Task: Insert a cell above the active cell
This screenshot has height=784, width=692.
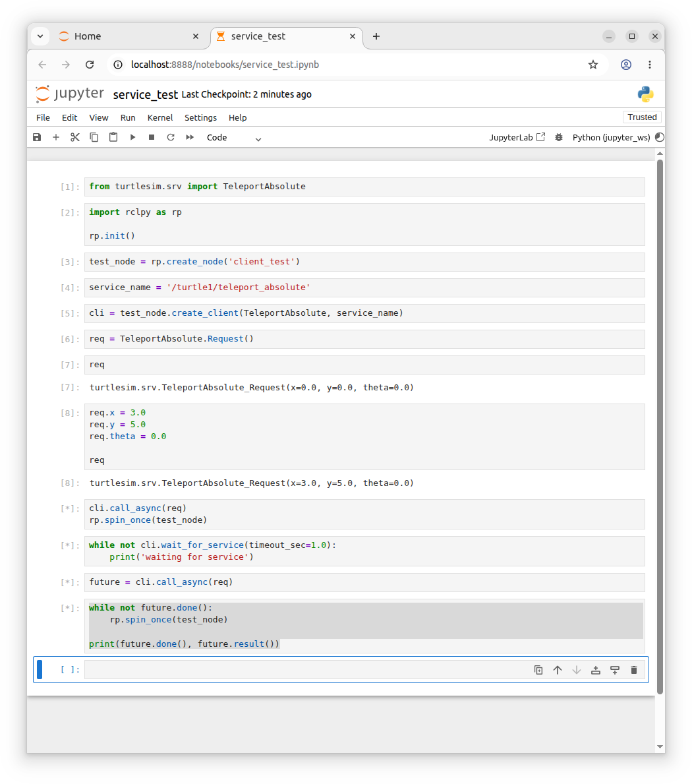Action: tap(596, 670)
